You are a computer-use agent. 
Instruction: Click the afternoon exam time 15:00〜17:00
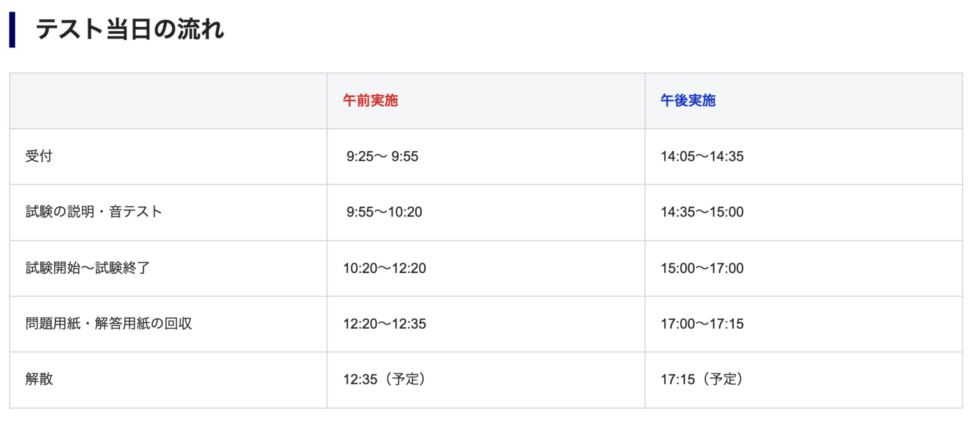[x=702, y=268]
